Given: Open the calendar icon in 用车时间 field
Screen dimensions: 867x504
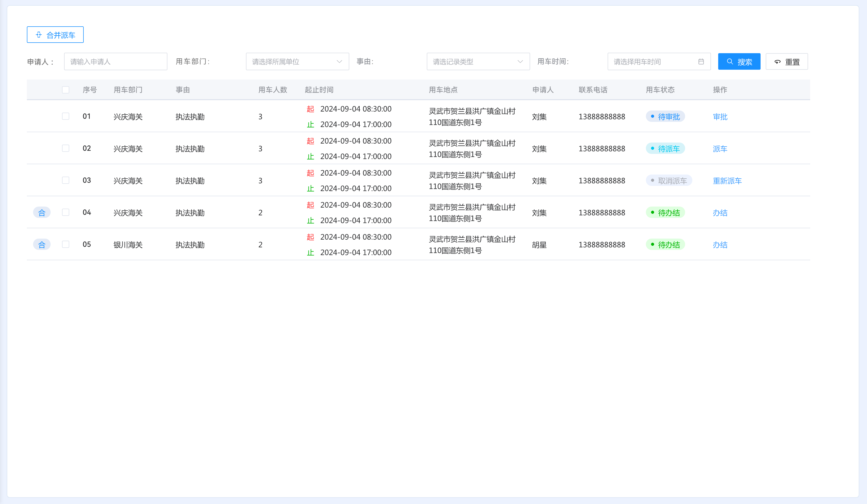Looking at the screenshot, I should [701, 61].
